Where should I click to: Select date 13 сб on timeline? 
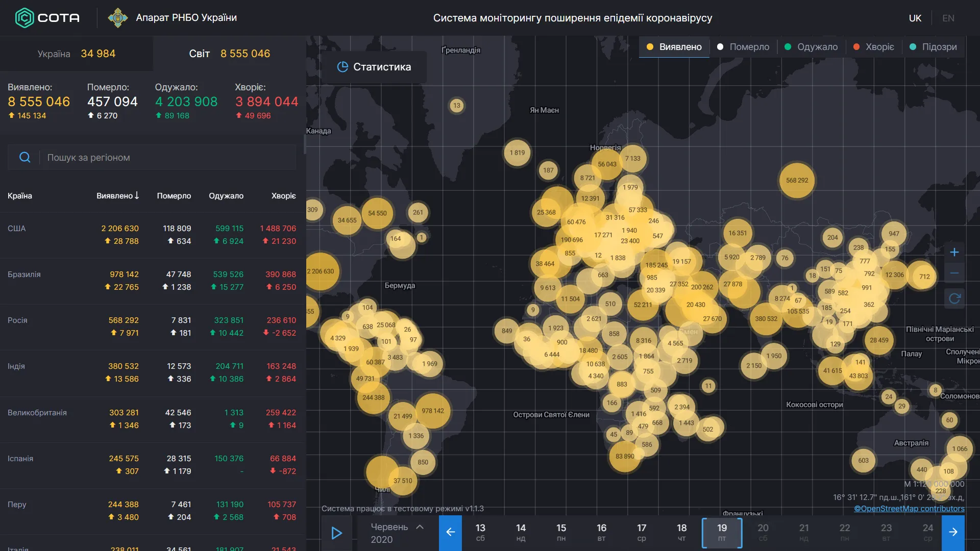tap(480, 532)
